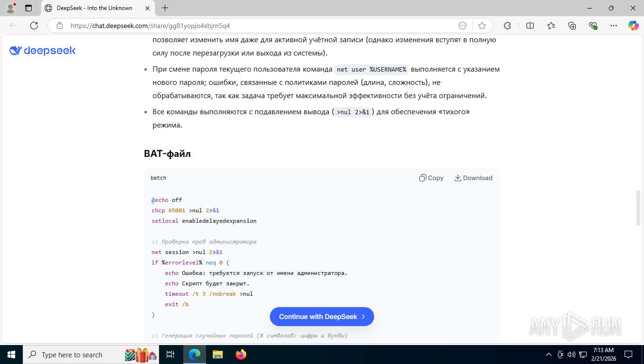Image resolution: width=644 pixels, height=364 pixels.
Task: Open the notification center icon
Action: point(628,355)
